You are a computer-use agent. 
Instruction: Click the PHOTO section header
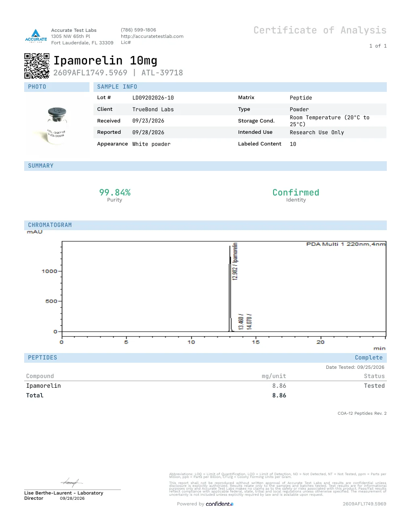point(57,87)
